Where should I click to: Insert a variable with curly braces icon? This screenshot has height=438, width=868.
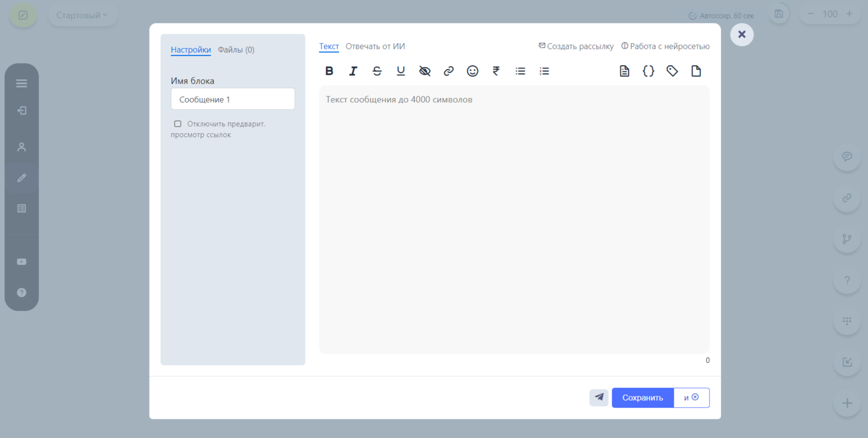click(648, 71)
